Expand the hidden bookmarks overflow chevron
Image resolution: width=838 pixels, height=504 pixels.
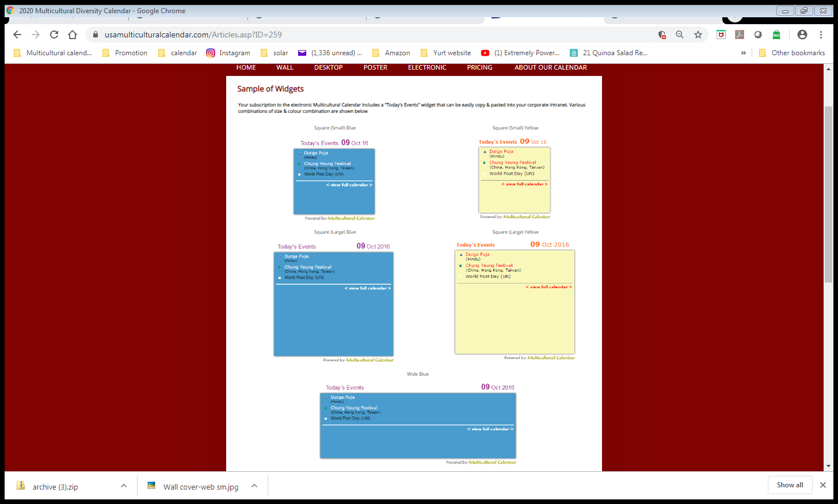point(743,53)
